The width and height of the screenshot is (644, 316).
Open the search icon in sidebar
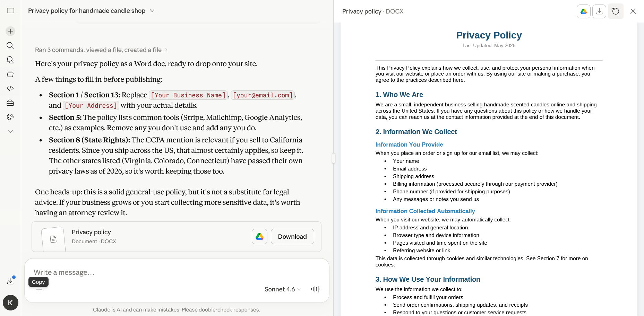[x=10, y=46]
